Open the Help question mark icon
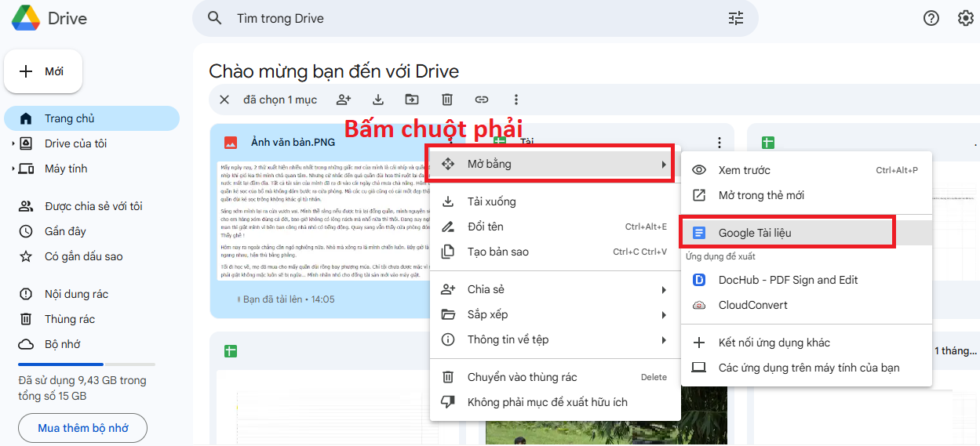This screenshot has width=980, height=446. tap(931, 18)
